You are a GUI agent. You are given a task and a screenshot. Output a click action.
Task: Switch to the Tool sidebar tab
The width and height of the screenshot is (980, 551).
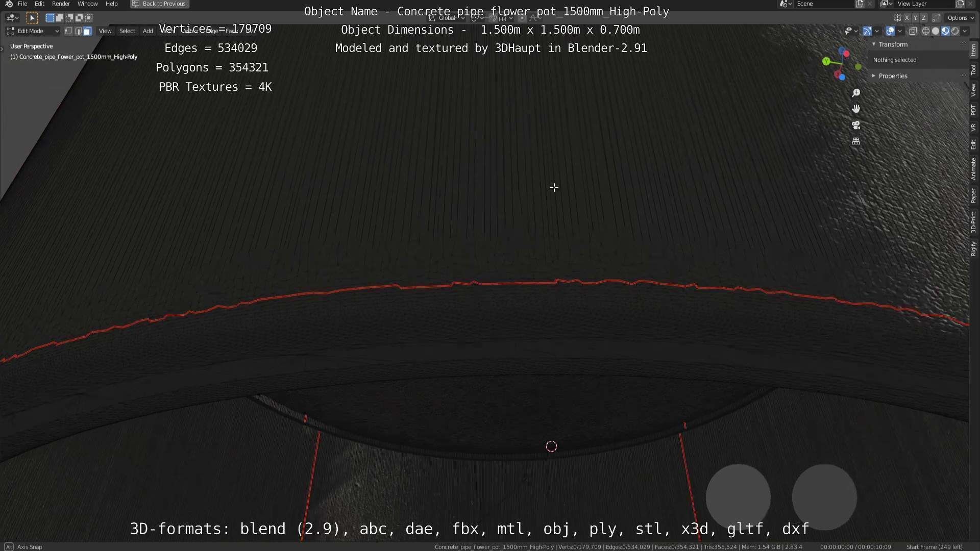tap(973, 70)
